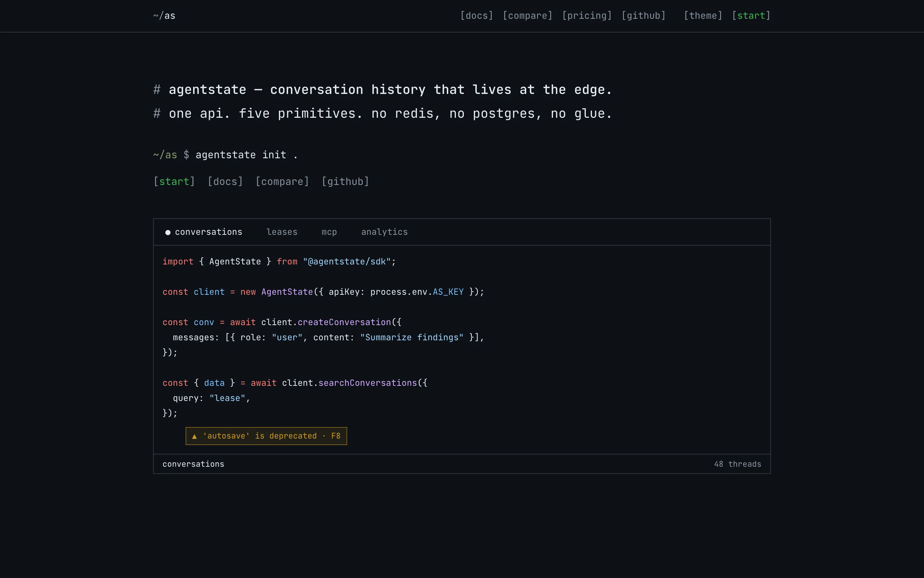
Task: Click the warning triangle in the deprecation notice
Action: pos(194,436)
